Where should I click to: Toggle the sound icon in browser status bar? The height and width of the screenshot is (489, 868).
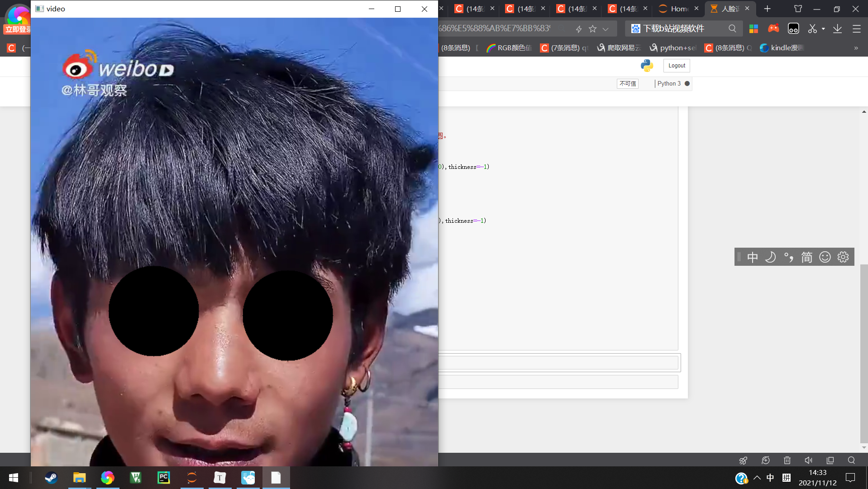809,460
